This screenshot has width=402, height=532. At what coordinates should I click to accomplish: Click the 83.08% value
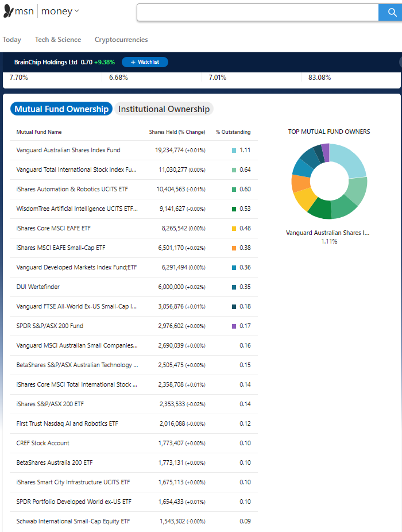pos(319,78)
